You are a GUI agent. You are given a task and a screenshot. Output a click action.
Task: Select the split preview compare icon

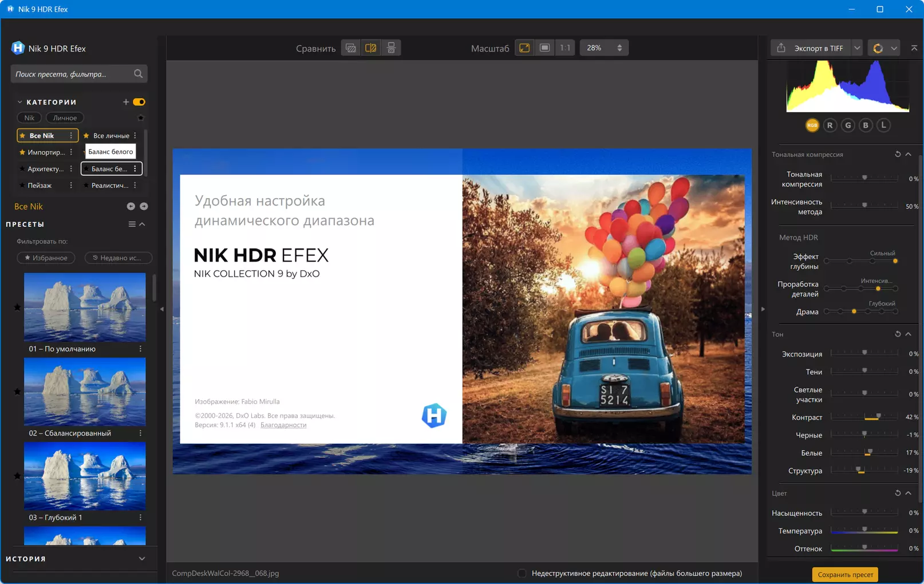[x=371, y=48]
